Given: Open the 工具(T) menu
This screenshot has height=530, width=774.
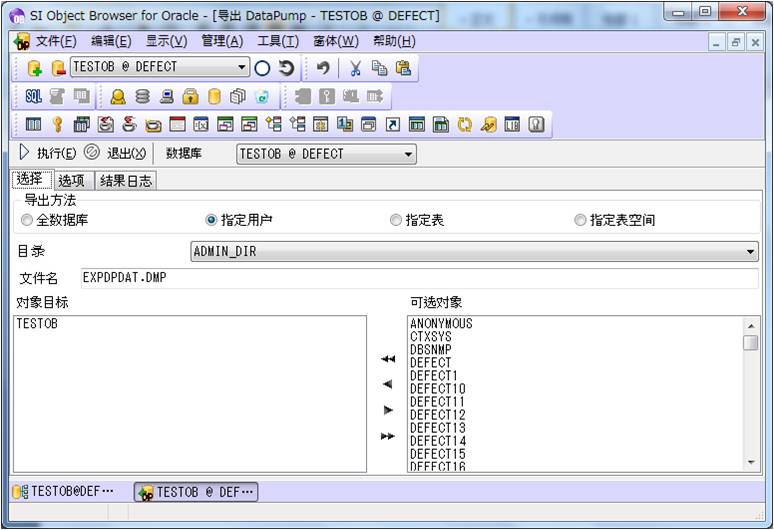Looking at the screenshot, I should (x=278, y=41).
